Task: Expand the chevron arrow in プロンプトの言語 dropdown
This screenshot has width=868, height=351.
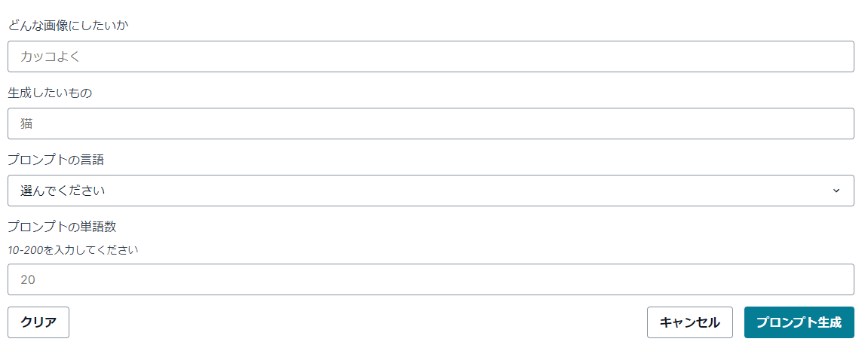Action: point(836,191)
